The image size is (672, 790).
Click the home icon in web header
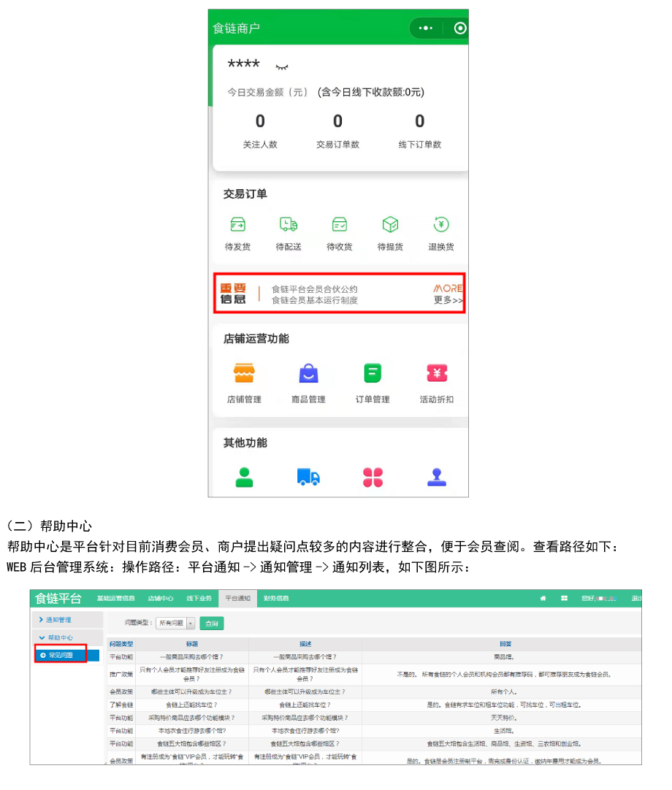click(x=543, y=598)
